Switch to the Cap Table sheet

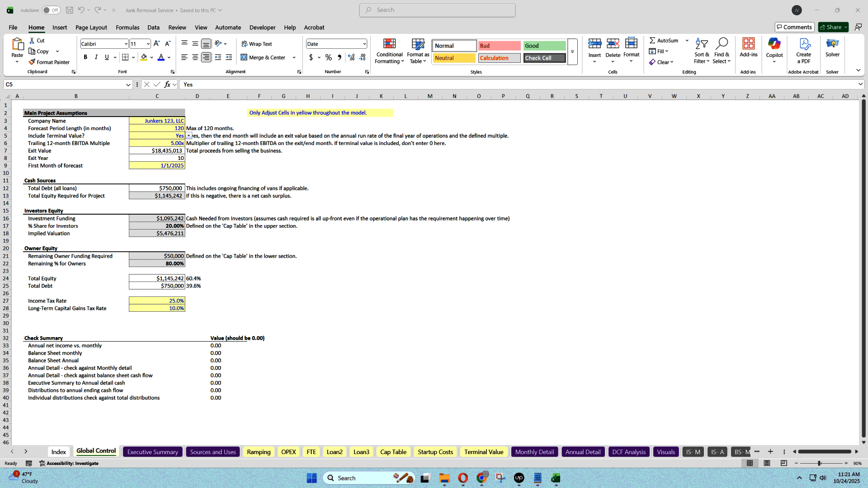point(393,451)
